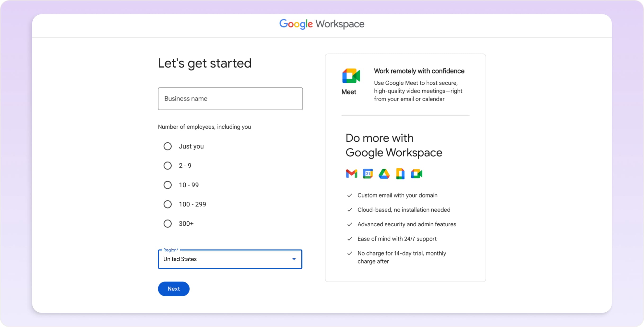Click the large Meet camera icon
This screenshot has width=644, height=327.
(x=351, y=76)
